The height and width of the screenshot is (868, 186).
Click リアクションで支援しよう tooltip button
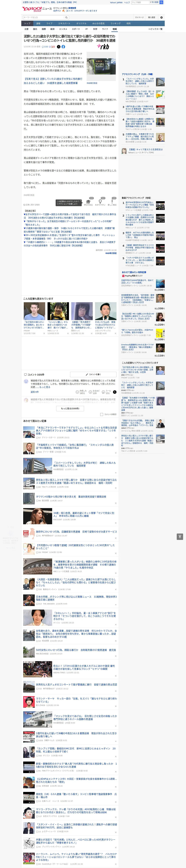point(69,203)
